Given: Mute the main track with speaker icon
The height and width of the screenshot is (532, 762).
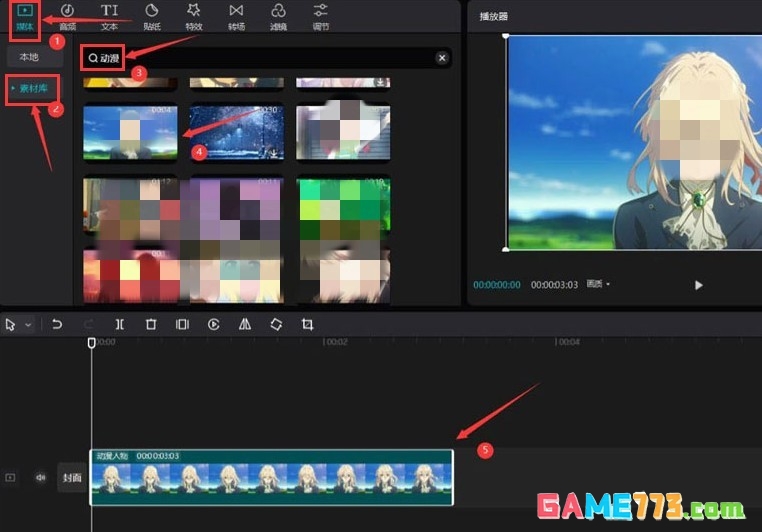Looking at the screenshot, I should pyautogui.click(x=41, y=478).
